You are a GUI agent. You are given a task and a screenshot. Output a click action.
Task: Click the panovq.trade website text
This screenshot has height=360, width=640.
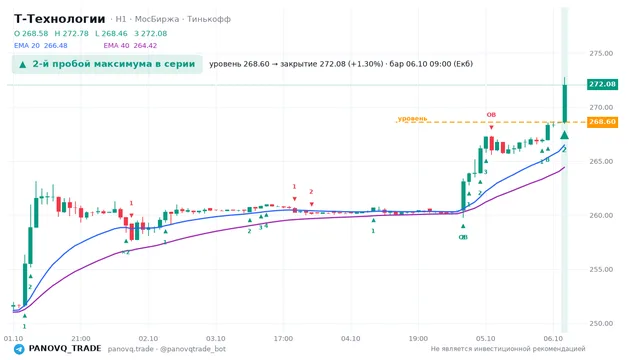tap(131, 349)
